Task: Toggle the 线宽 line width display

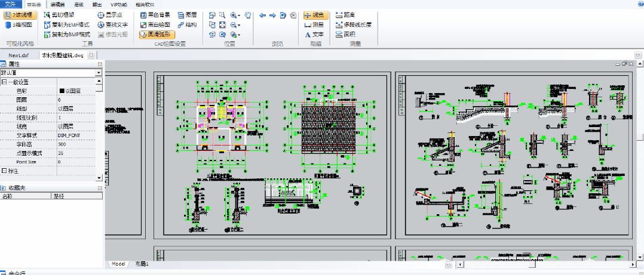Action: click(x=314, y=14)
